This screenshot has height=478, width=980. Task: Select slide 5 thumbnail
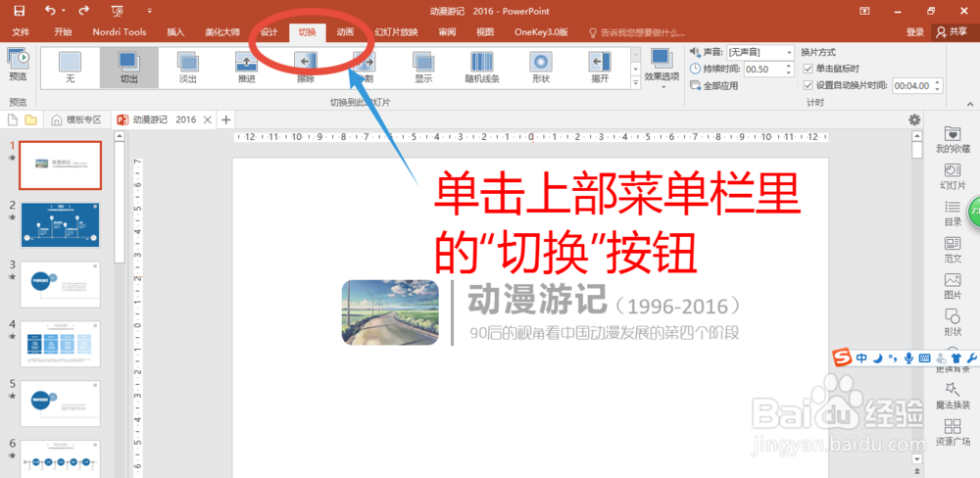click(x=61, y=403)
